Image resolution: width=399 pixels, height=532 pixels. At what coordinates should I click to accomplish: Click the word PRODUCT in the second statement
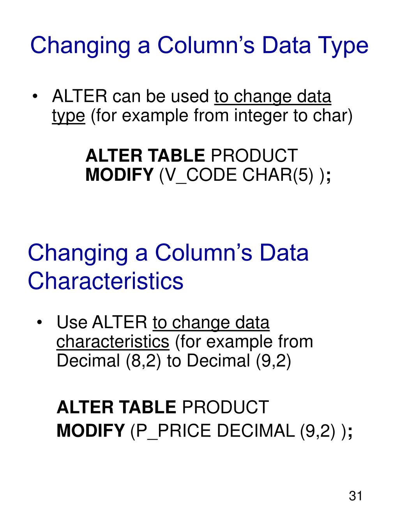tap(226, 407)
